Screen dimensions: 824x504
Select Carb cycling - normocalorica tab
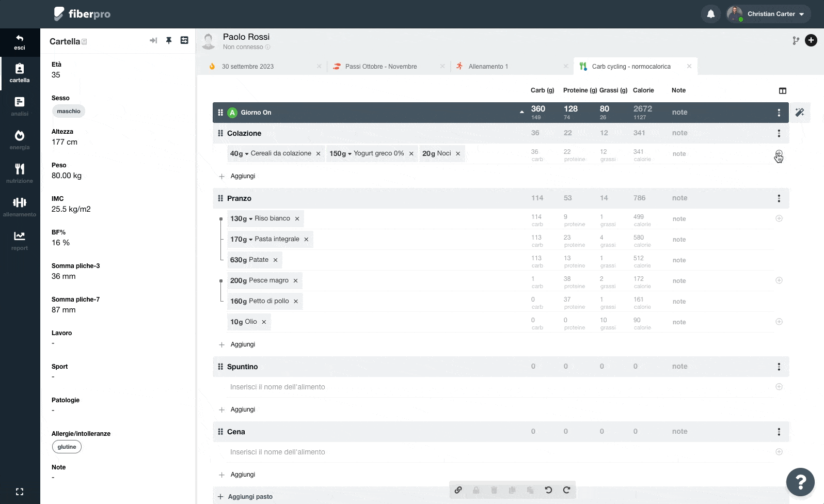635,67
